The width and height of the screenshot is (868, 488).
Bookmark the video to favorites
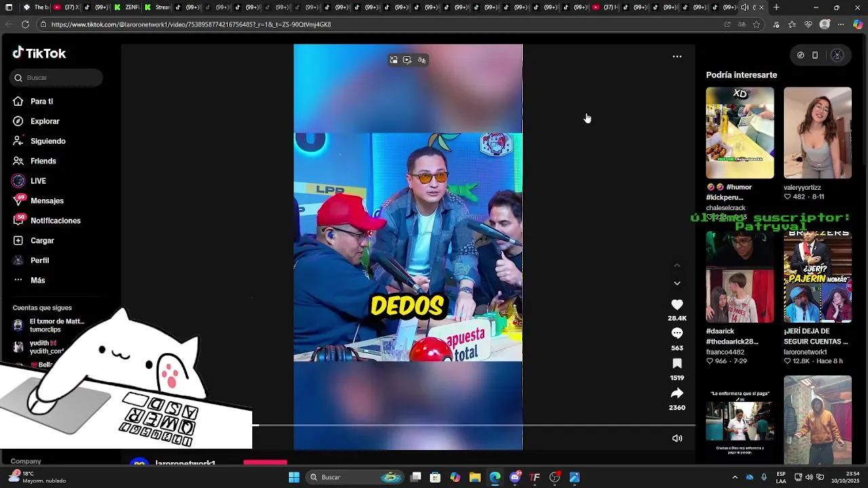pyautogui.click(x=677, y=363)
